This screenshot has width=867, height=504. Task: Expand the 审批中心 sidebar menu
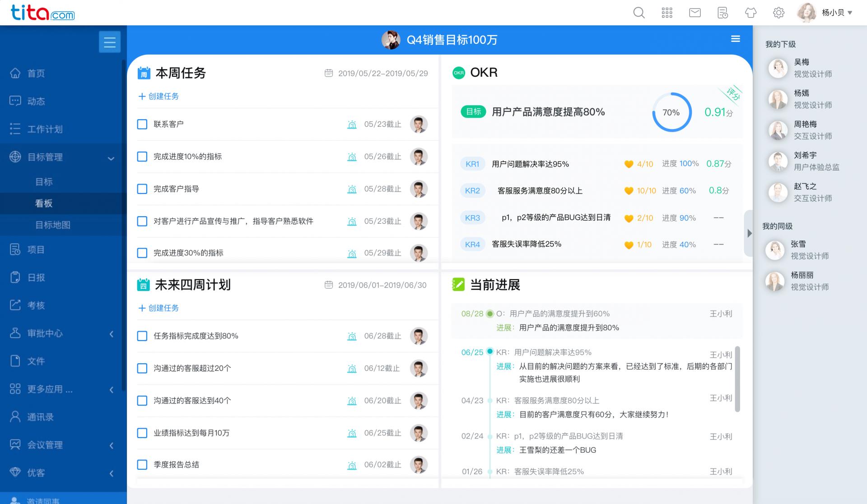coord(112,333)
